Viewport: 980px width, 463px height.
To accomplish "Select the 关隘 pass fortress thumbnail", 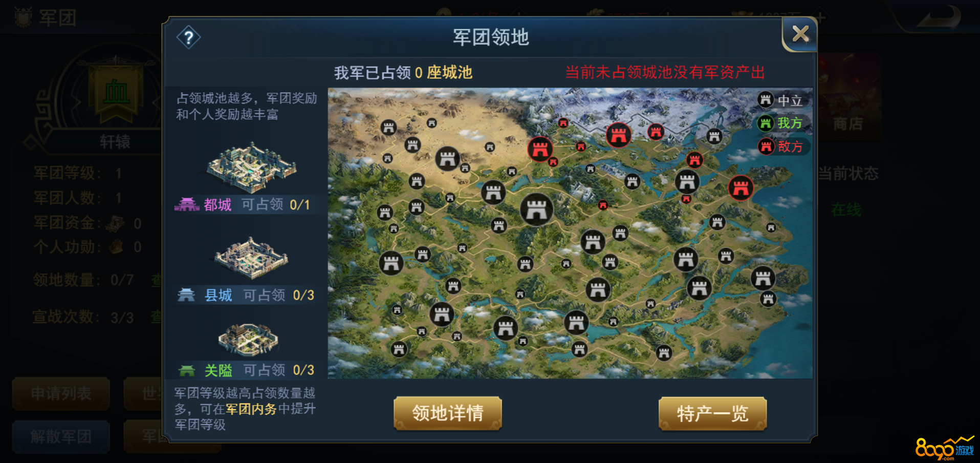I will click(x=248, y=339).
